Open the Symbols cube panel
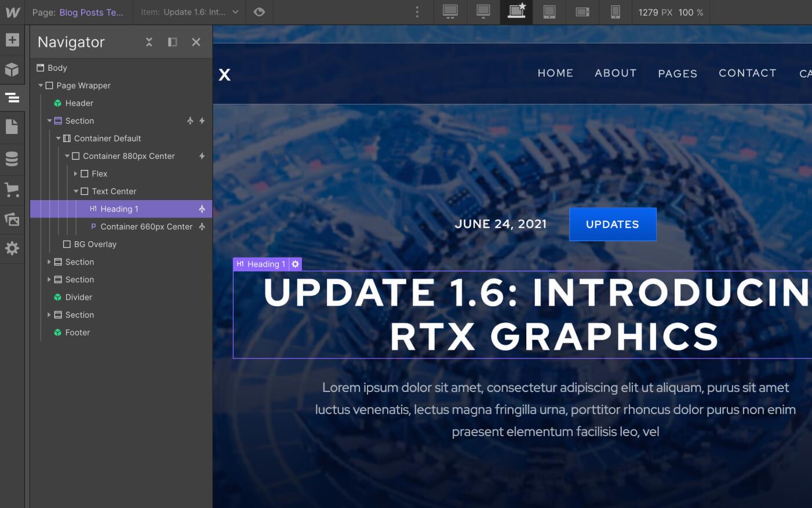812x508 pixels. (x=12, y=70)
